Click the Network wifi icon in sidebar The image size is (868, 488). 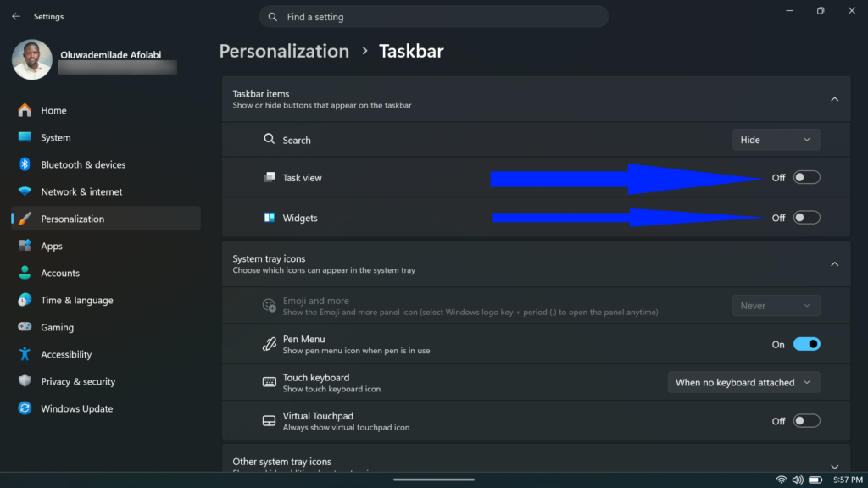coord(25,191)
